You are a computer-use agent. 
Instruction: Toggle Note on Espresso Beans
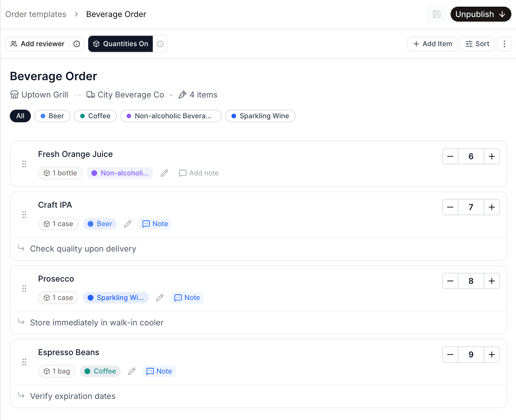pyautogui.click(x=159, y=371)
